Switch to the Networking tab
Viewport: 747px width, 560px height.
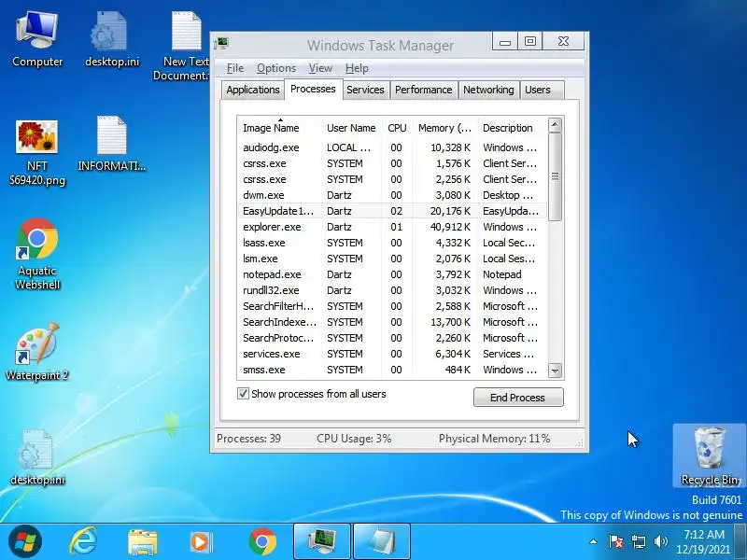(x=488, y=90)
